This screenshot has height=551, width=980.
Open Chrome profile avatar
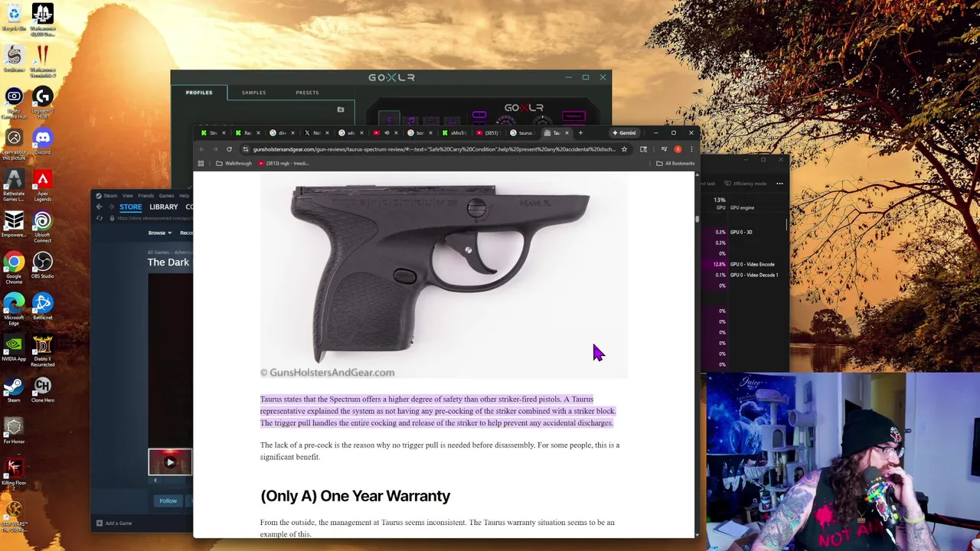click(x=678, y=149)
